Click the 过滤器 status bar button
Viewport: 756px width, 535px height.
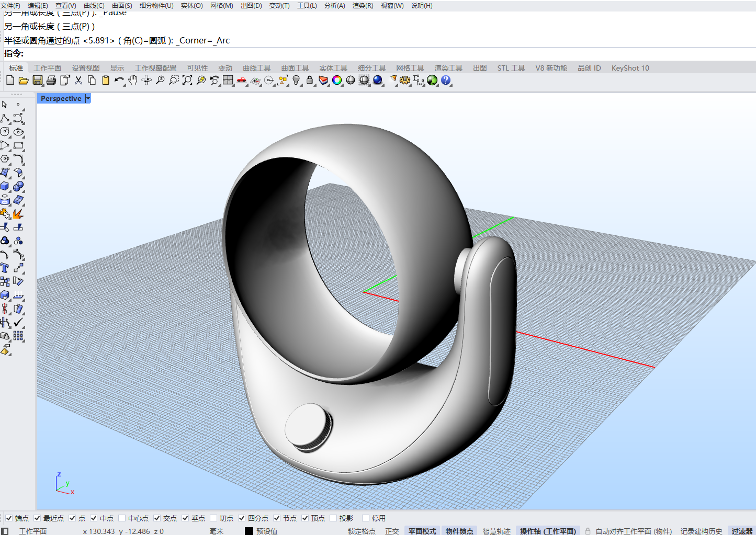point(742,531)
